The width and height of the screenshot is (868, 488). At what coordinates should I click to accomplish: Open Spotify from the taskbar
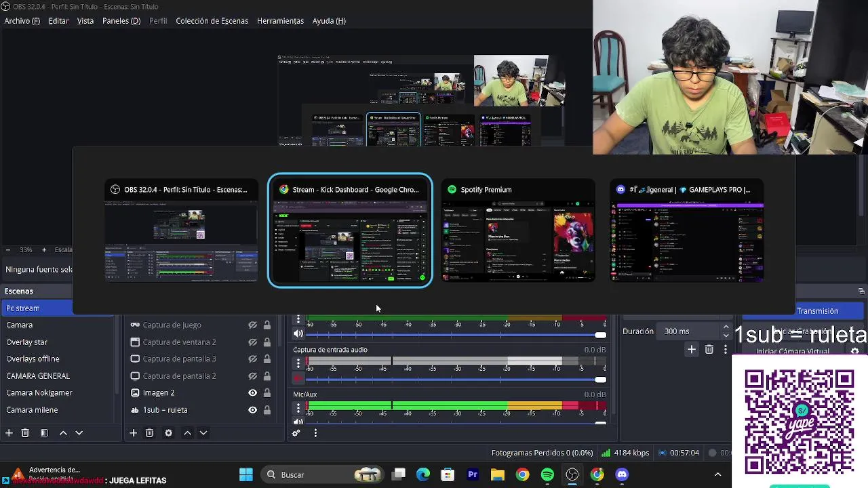[x=547, y=474]
